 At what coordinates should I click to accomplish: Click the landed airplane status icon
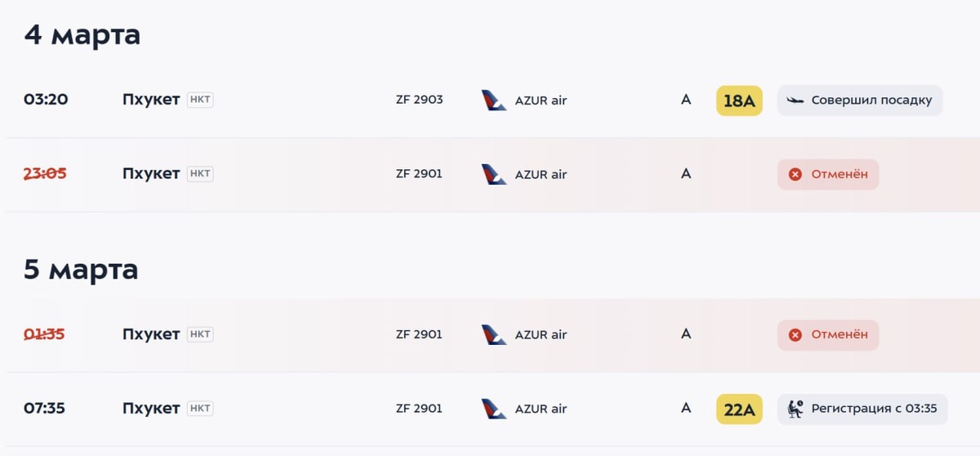(795, 101)
